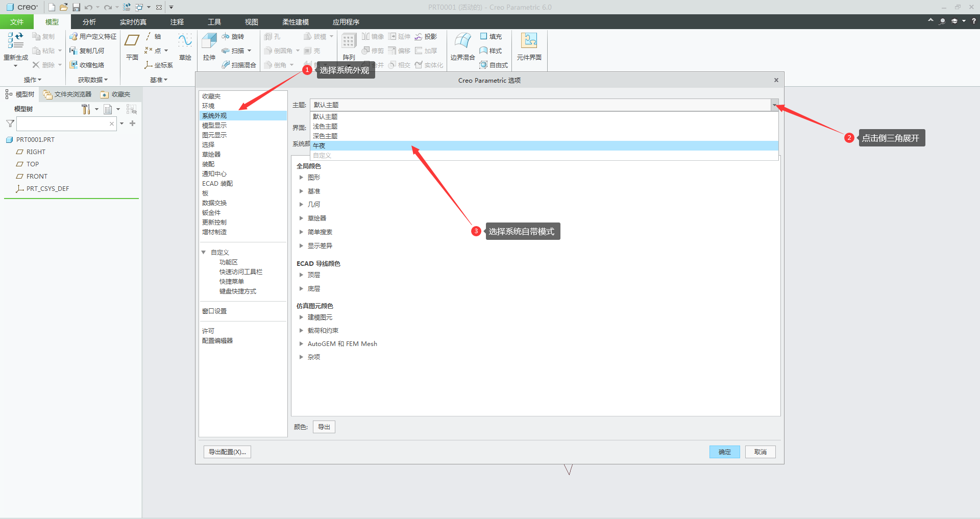
Task: Select PRT_CSYS_DEF in model tree
Action: point(47,189)
